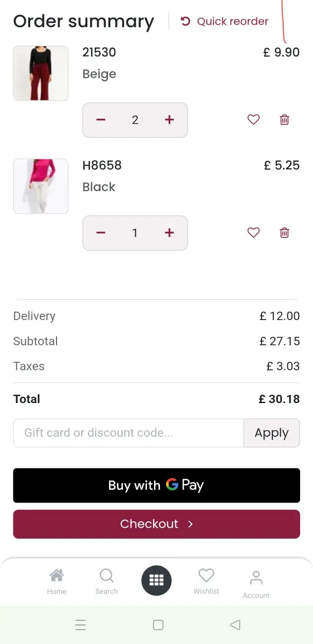The width and height of the screenshot is (313, 644).
Task: Add item 21530 to wishlist with heart
Action: pos(253,120)
